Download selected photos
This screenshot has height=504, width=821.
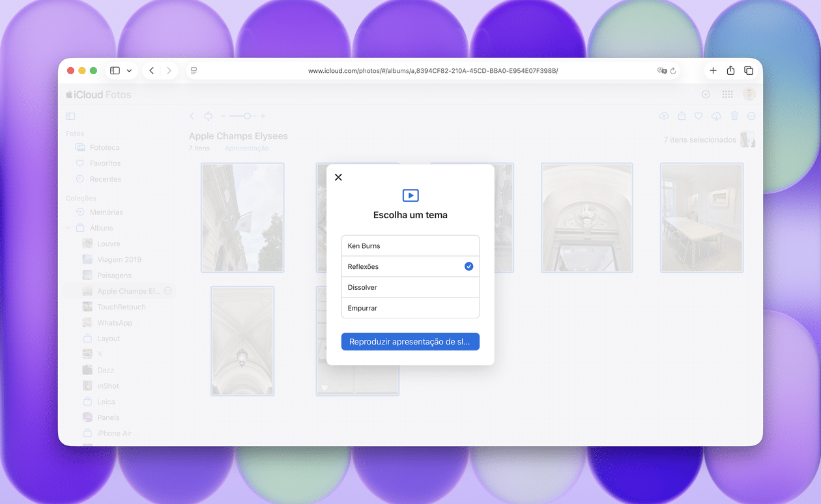pyautogui.click(x=716, y=116)
